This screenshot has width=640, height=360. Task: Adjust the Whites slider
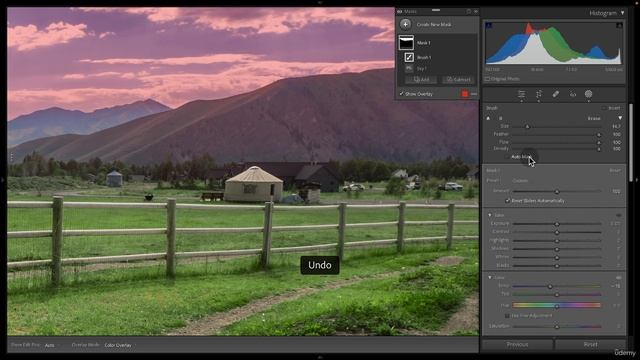point(556,257)
